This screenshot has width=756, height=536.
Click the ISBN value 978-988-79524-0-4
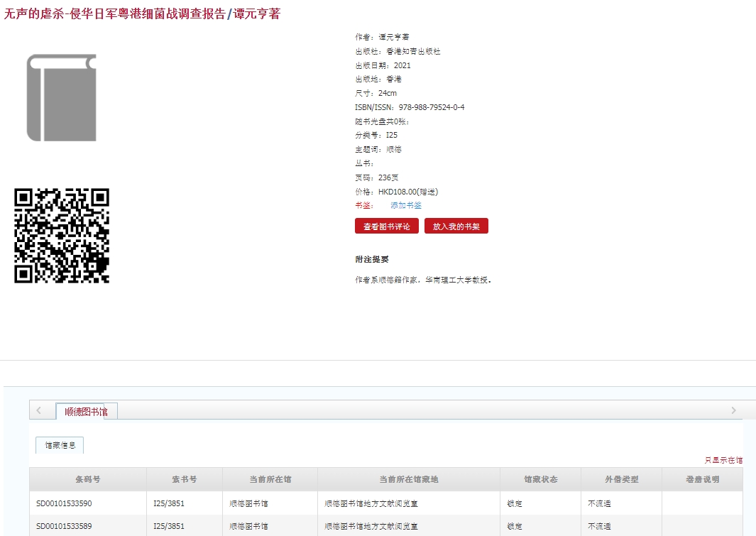point(432,107)
